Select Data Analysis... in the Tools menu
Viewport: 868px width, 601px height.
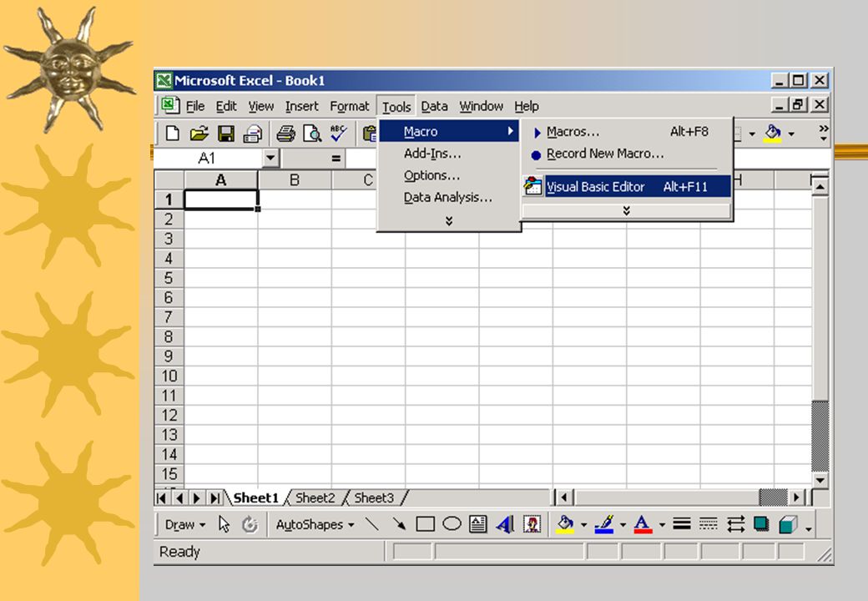point(449,198)
